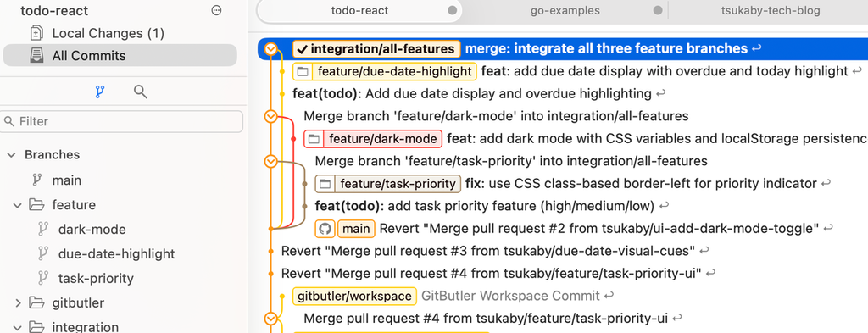Screen dimensions: 868x333
Task: Select All Commits in sidebar
Action: 120,55
